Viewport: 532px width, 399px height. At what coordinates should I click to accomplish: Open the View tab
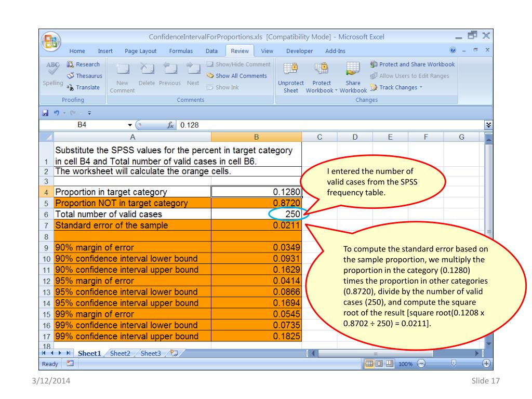tap(267, 51)
